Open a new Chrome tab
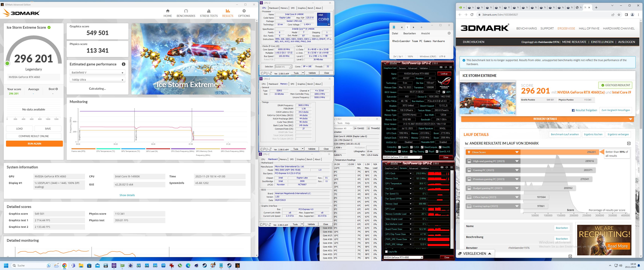The width and height of the screenshot is (644, 270). 596,7
